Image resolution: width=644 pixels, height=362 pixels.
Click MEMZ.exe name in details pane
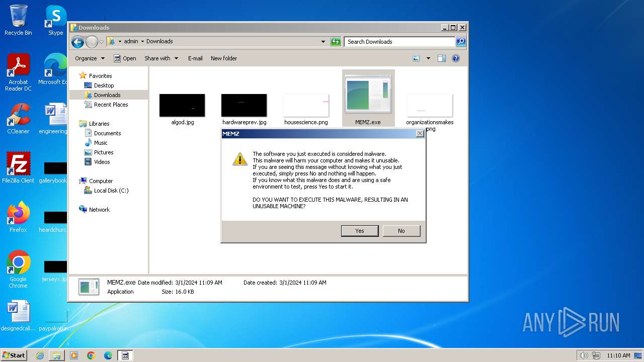click(x=121, y=283)
